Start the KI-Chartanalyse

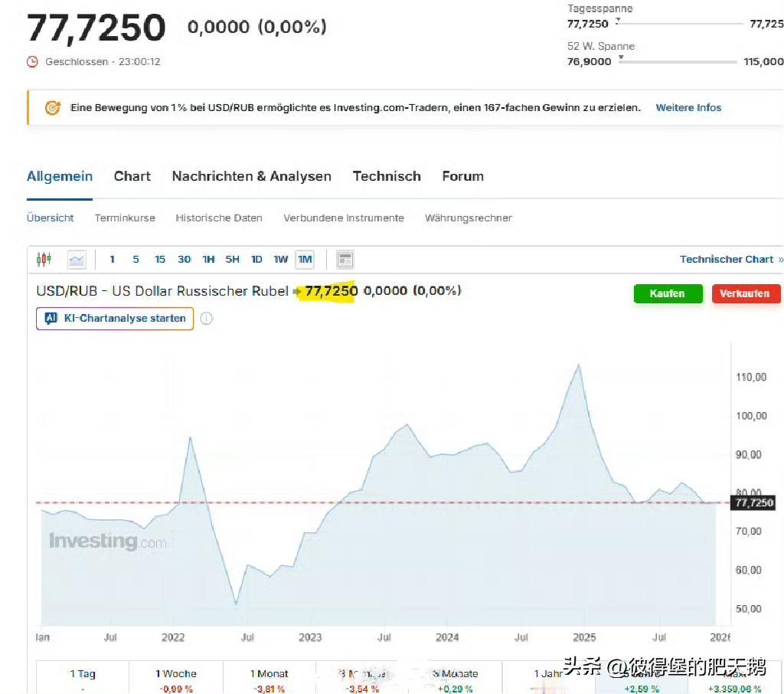[115, 318]
